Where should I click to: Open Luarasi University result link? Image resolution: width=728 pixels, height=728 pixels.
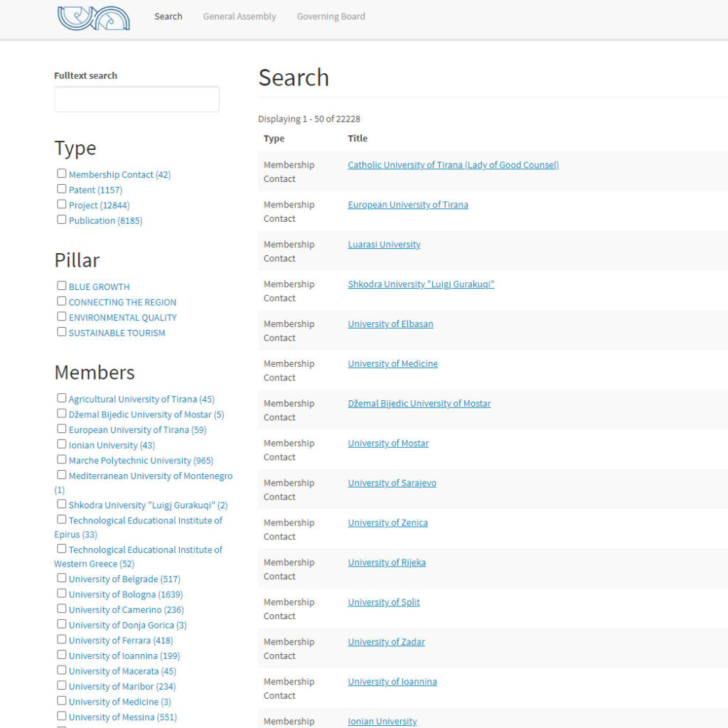(x=384, y=245)
